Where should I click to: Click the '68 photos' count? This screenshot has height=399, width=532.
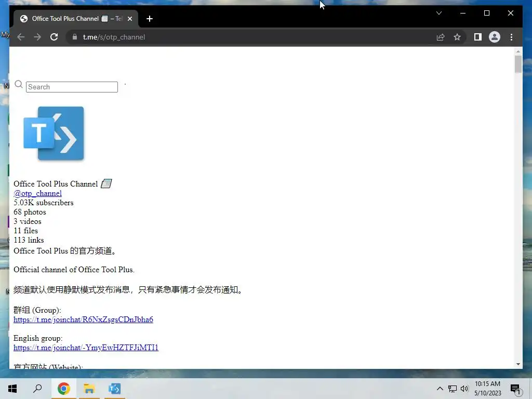click(x=30, y=212)
